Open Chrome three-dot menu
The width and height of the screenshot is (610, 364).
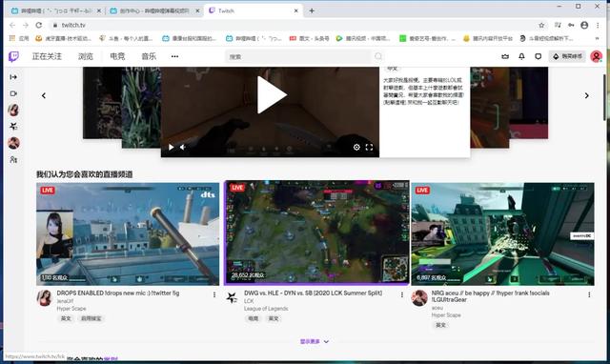point(598,25)
